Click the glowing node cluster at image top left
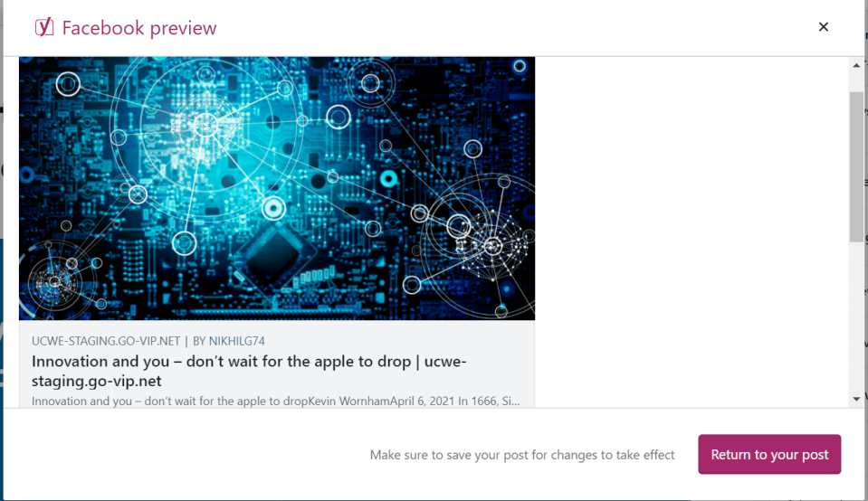Image resolution: width=868 pixels, height=501 pixels. (206, 126)
